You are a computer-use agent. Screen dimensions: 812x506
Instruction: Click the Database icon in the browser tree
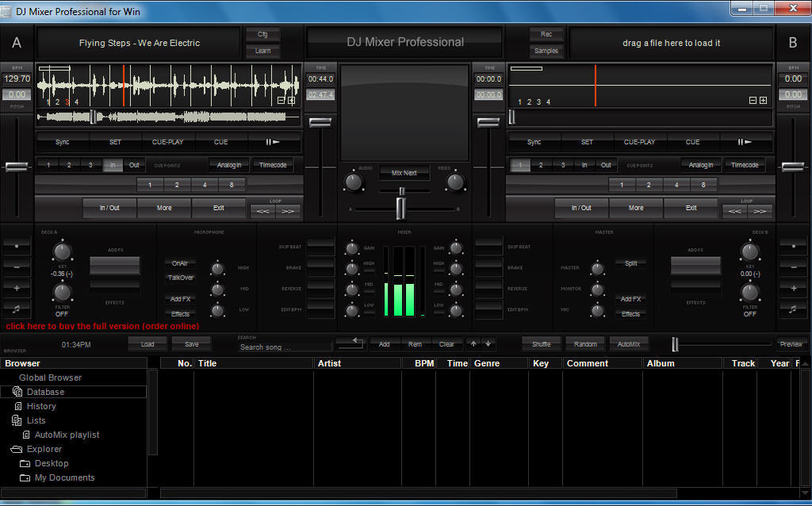(17, 392)
